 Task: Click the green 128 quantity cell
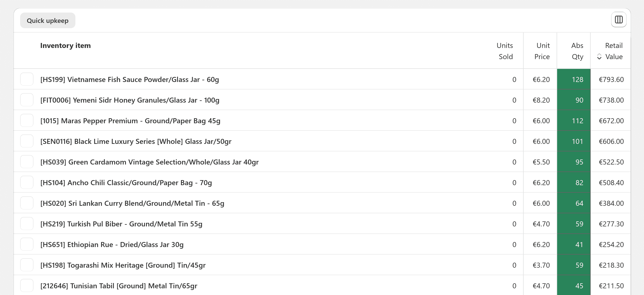[574, 79]
